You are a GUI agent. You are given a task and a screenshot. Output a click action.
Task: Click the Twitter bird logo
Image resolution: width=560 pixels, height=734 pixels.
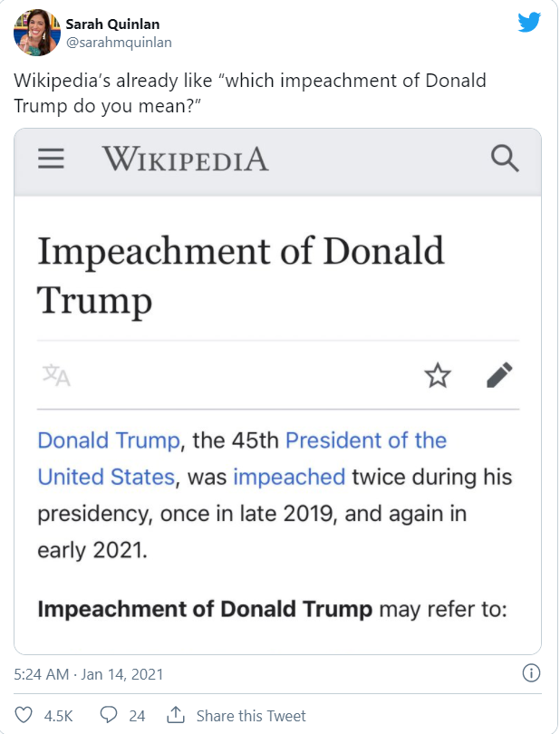[x=529, y=22]
